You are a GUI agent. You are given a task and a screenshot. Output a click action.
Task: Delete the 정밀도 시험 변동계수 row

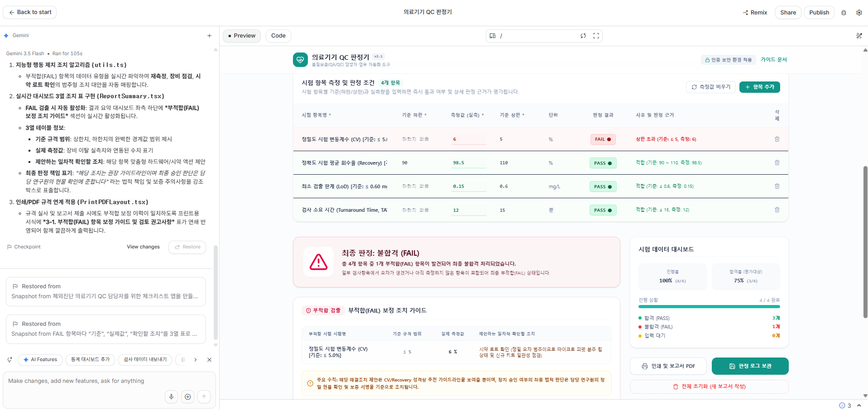[x=777, y=139]
